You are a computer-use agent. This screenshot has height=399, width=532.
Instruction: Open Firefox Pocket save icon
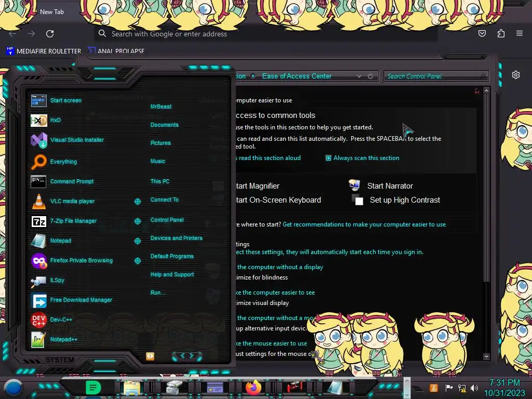click(x=482, y=33)
